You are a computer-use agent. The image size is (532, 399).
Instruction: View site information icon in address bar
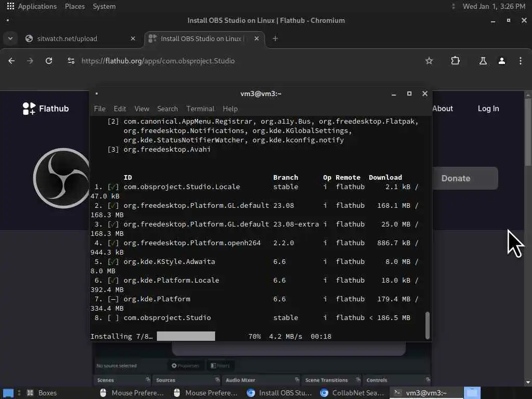[x=71, y=61]
